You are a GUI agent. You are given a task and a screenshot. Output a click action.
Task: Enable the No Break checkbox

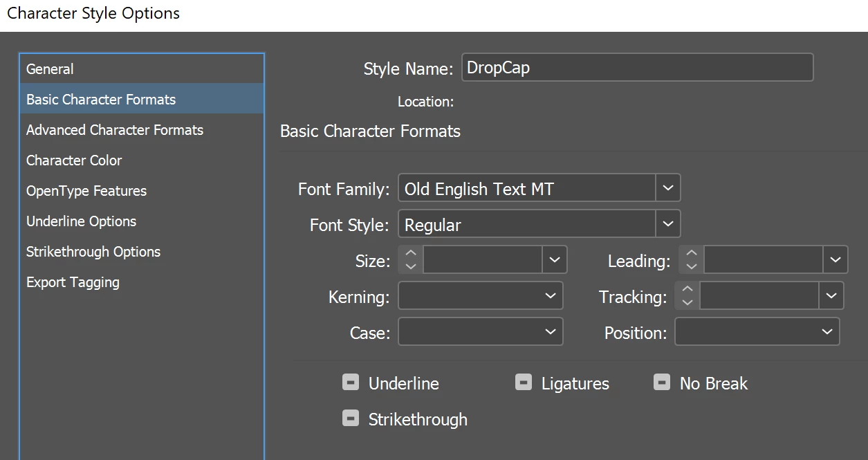(662, 382)
